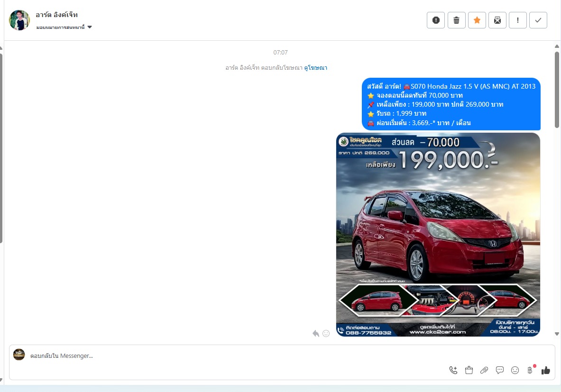
Task: Open the baht payment request icon
Action: coord(530,370)
